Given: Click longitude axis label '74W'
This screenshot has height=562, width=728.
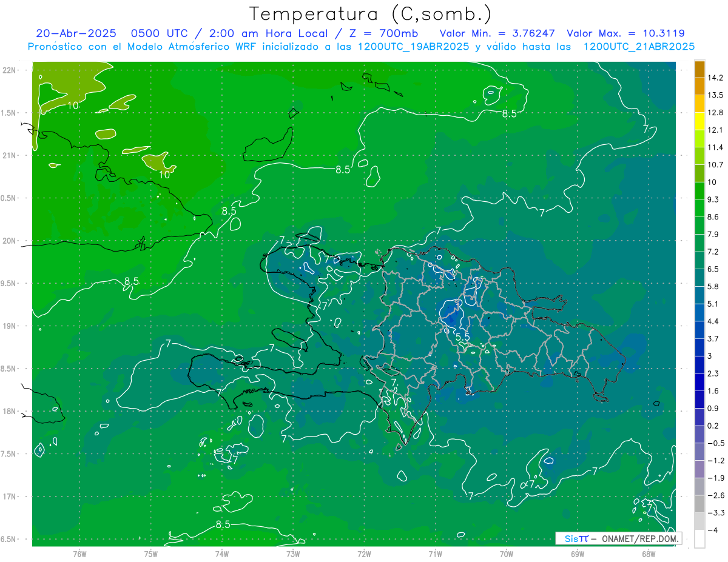Looking at the screenshot, I should coord(222,554).
